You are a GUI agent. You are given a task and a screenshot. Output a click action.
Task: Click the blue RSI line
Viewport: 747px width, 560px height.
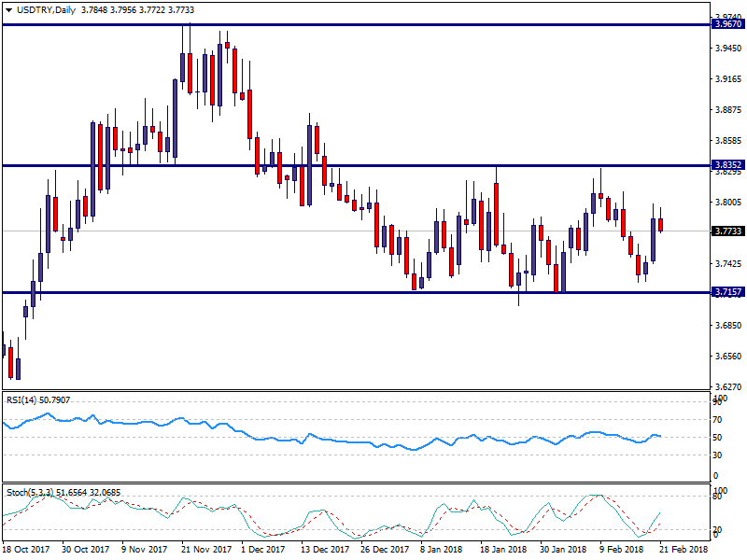[280, 439]
